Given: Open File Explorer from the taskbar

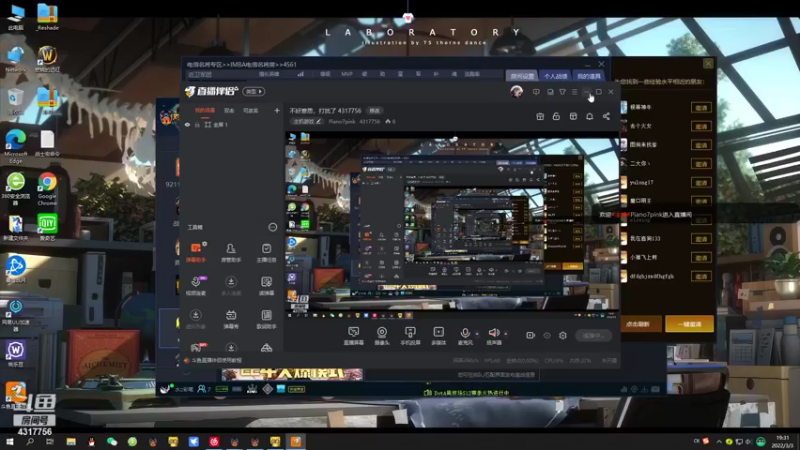Looking at the screenshot, I should (x=71, y=441).
